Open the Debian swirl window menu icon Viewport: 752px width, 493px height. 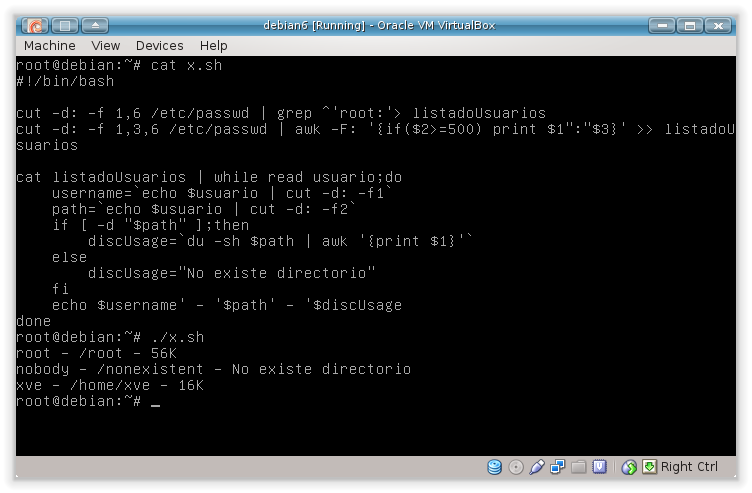click(35, 24)
